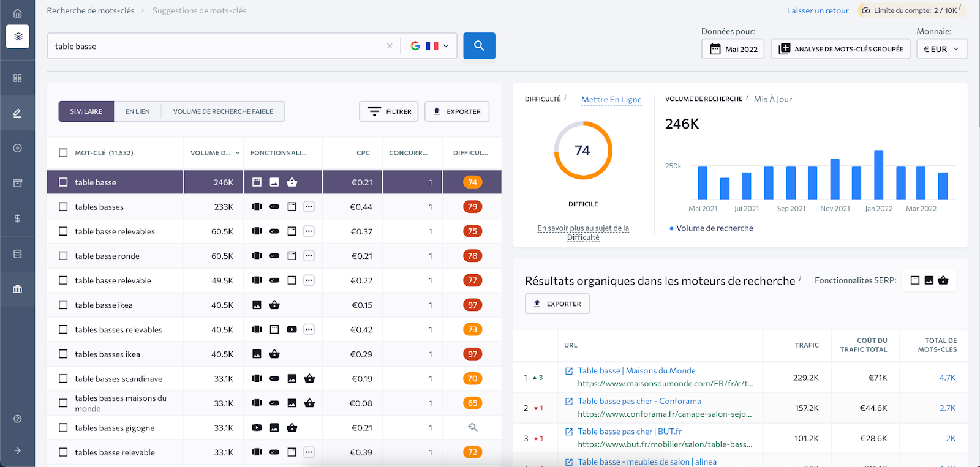The image size is (980, 467).
Task: Click the shopping basket icon in table basse row
Action: pyautogui.click(x=292, y=182)
